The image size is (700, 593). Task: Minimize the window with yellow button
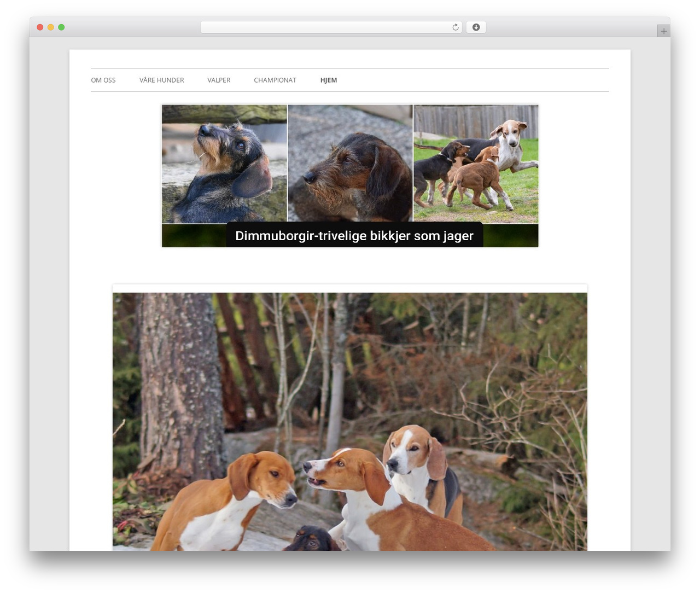[x=51, y=27]
